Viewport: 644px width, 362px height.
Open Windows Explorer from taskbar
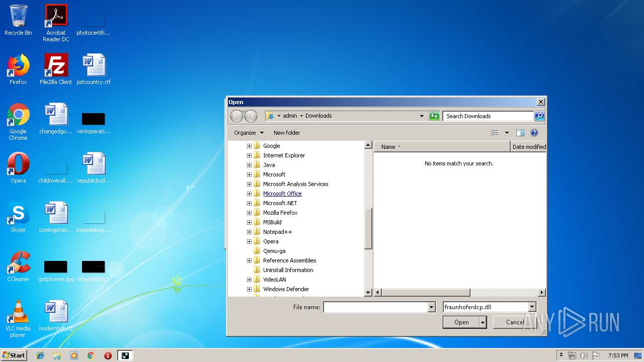[x=57, y=355]
